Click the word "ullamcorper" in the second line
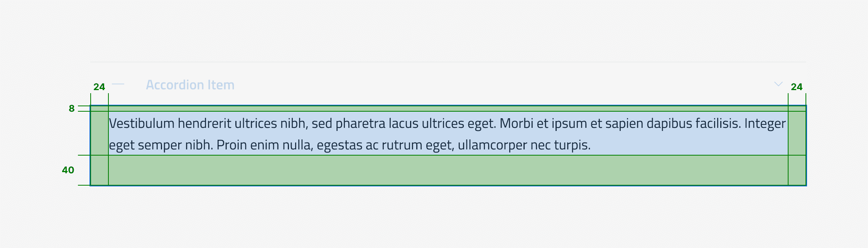Image resolution: width=868 pixels, height=248 pixels. pos(492,145)
